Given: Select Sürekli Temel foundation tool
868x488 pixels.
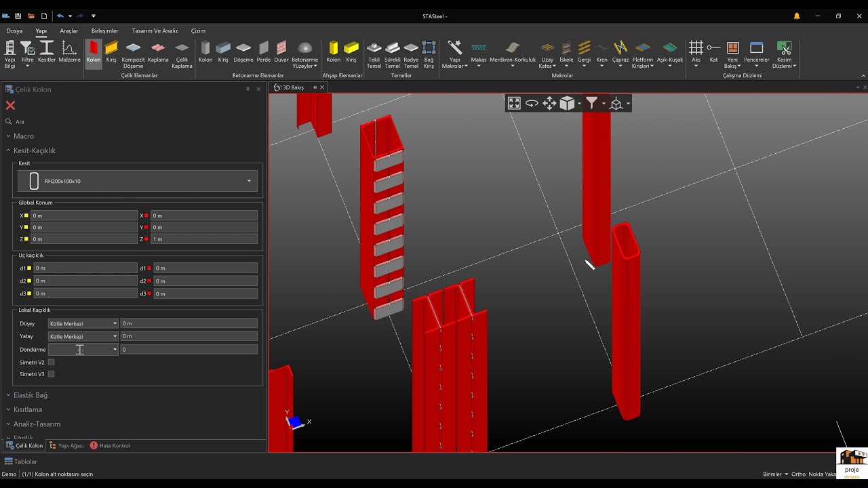Looking at the screenshot, I should [x=393, y=54].
